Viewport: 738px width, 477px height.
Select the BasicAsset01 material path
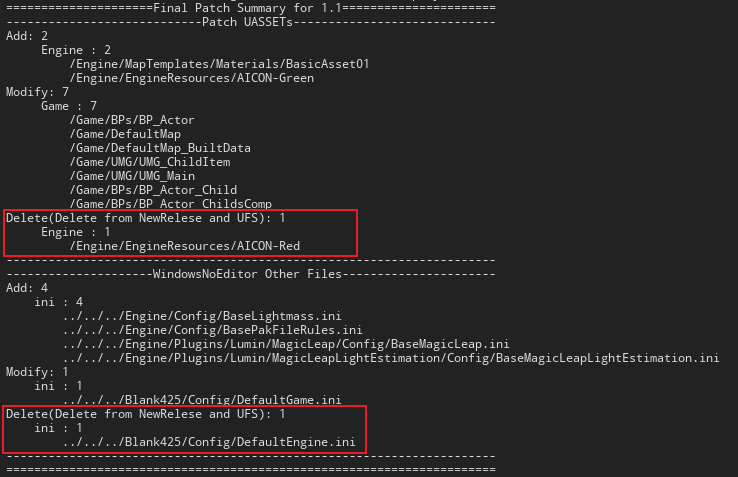[219, 63]
